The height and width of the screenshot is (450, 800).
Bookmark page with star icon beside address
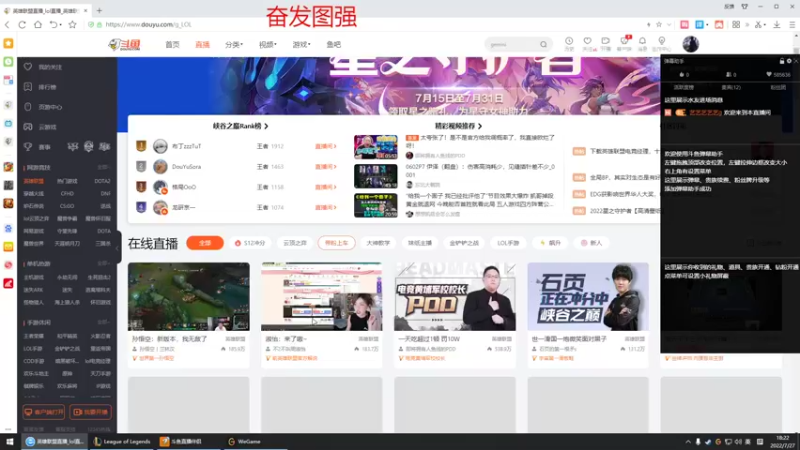(72, 24)
